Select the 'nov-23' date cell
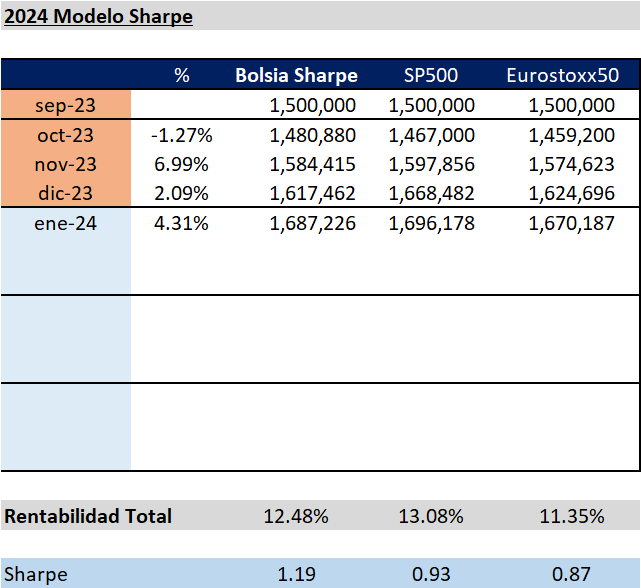The height and width of the screenshot is (588, 641). coord(65,164)
